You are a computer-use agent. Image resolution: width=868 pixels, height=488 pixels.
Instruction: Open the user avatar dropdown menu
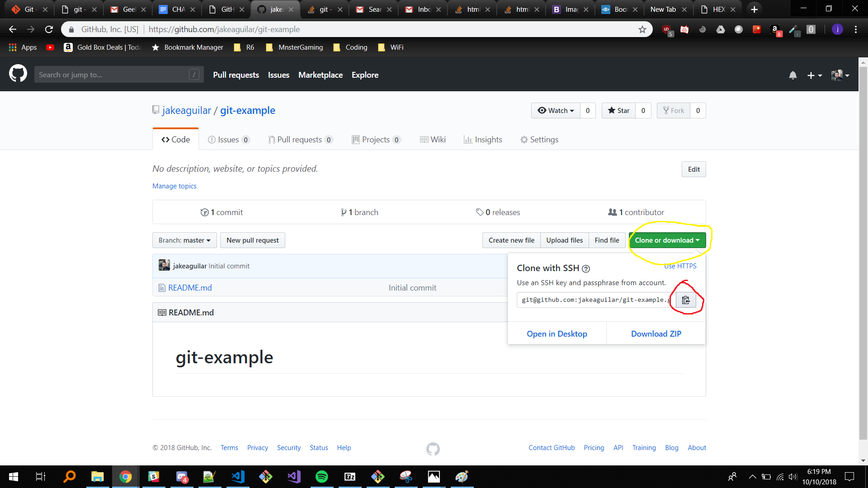tap(840, 75)
